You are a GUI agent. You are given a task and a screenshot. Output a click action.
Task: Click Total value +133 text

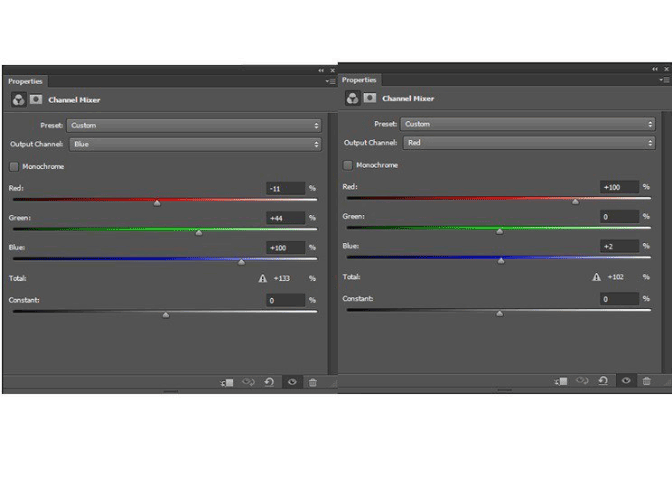282,279
